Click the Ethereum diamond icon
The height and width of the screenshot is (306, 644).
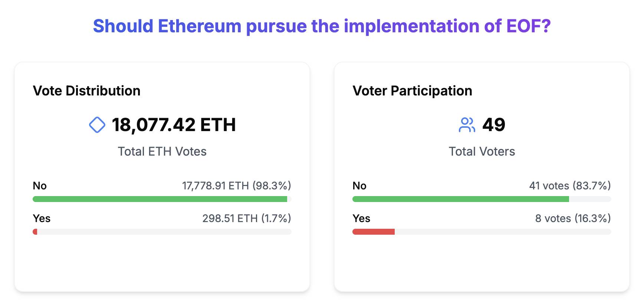coord(97,125)
